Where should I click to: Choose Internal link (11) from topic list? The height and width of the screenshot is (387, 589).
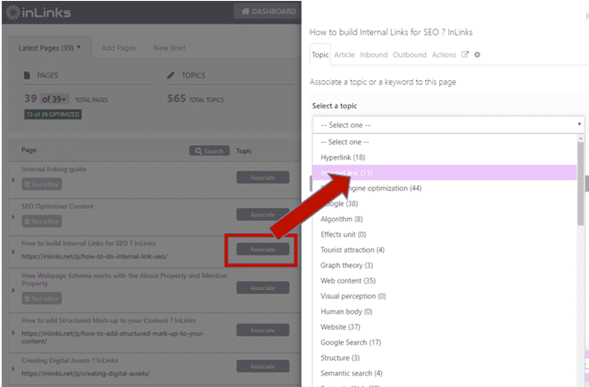(445, 173)
